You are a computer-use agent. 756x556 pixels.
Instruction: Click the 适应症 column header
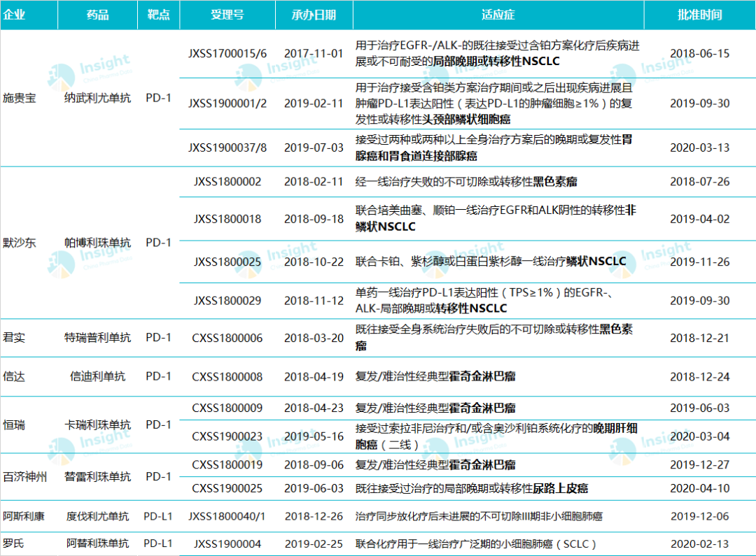click(498, 15)
